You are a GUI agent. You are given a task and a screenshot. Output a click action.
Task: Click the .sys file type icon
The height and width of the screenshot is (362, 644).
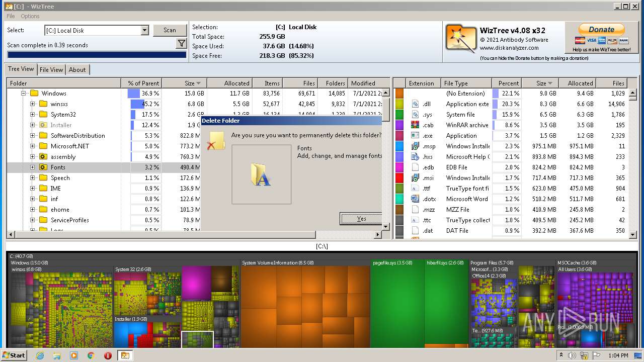pos(415,114)
